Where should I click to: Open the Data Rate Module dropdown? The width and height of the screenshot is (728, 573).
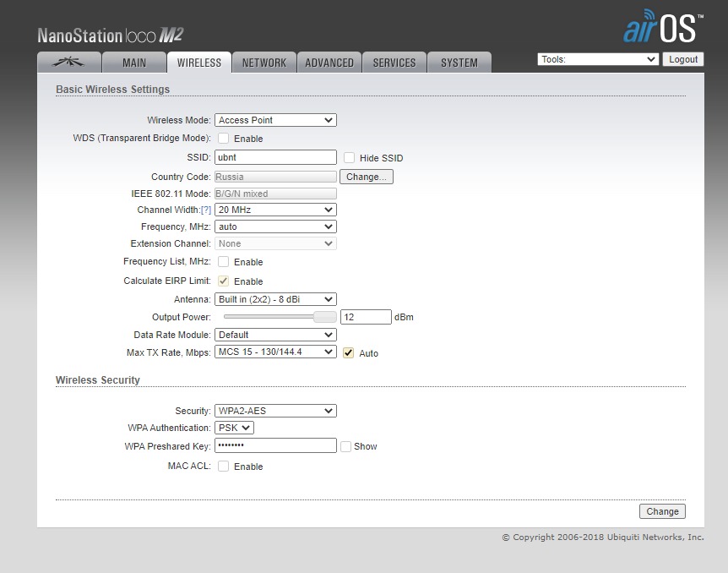tap(275, 335)
